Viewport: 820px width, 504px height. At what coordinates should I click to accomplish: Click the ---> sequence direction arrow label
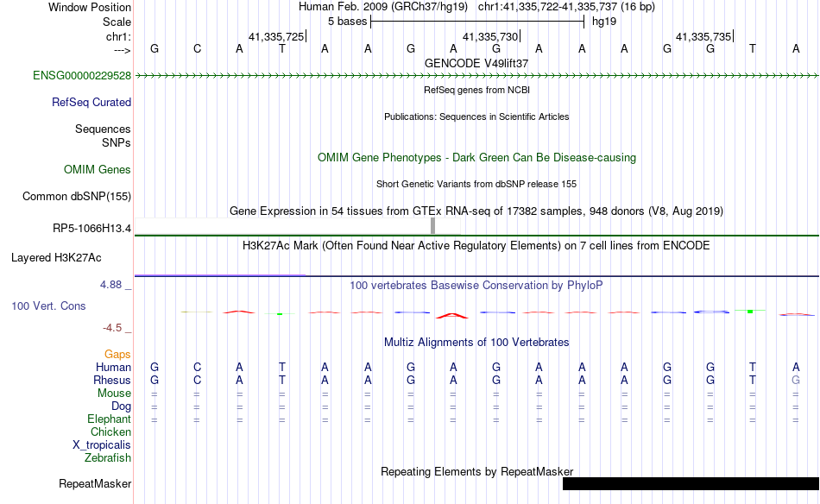pyautogui.click(x=123, y=50)
